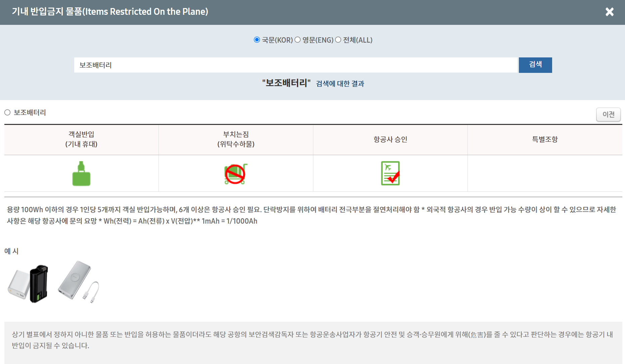Select the 전체(ALL) search option
Image resolution: width=625 pixels, height=364 pixels.
[x=338, y=40]
